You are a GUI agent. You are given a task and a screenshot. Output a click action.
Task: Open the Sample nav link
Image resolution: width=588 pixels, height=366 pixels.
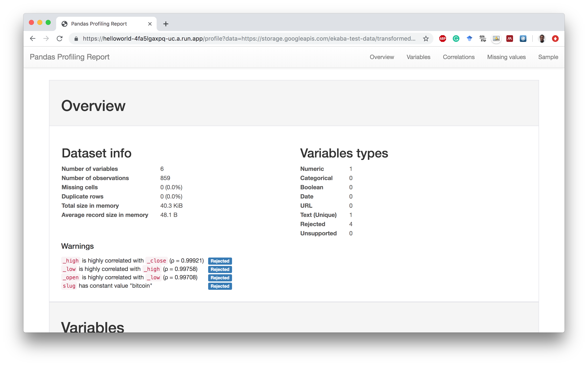coord(548,57)
